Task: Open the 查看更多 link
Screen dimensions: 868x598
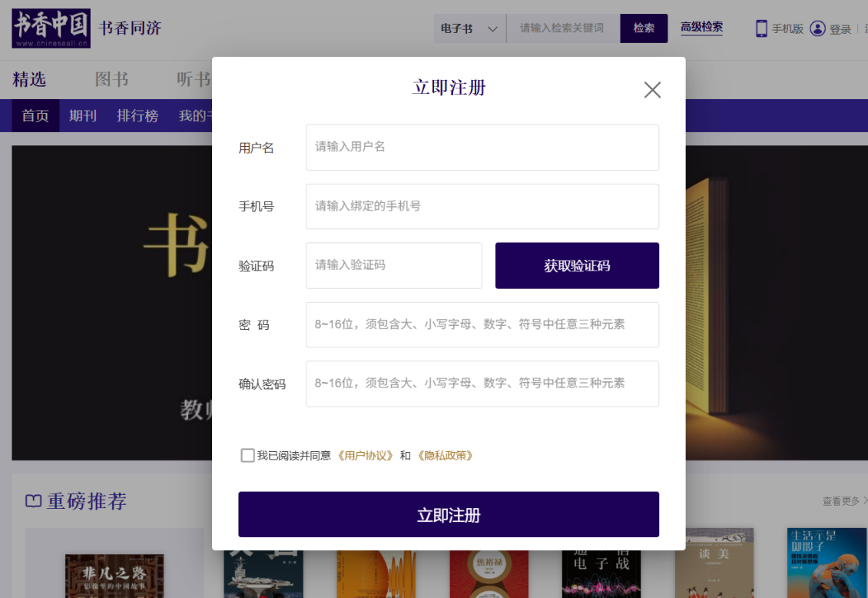Action: 843,501
